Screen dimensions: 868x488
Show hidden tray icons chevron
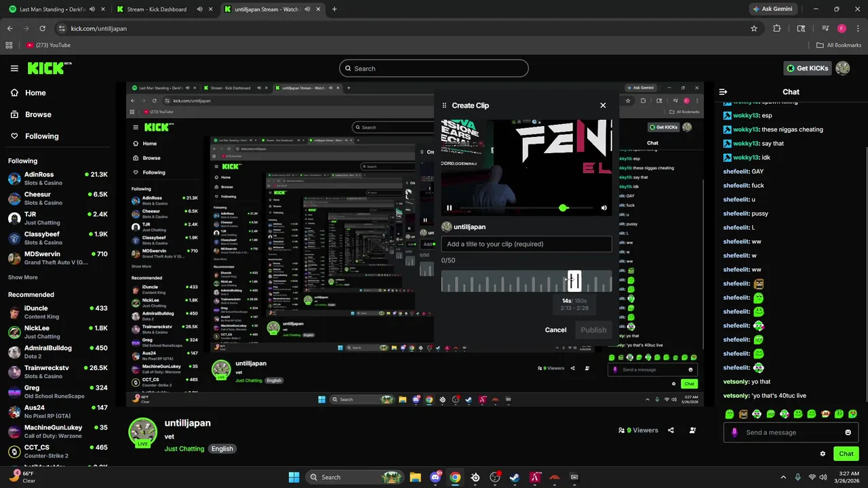click(783, 477)
